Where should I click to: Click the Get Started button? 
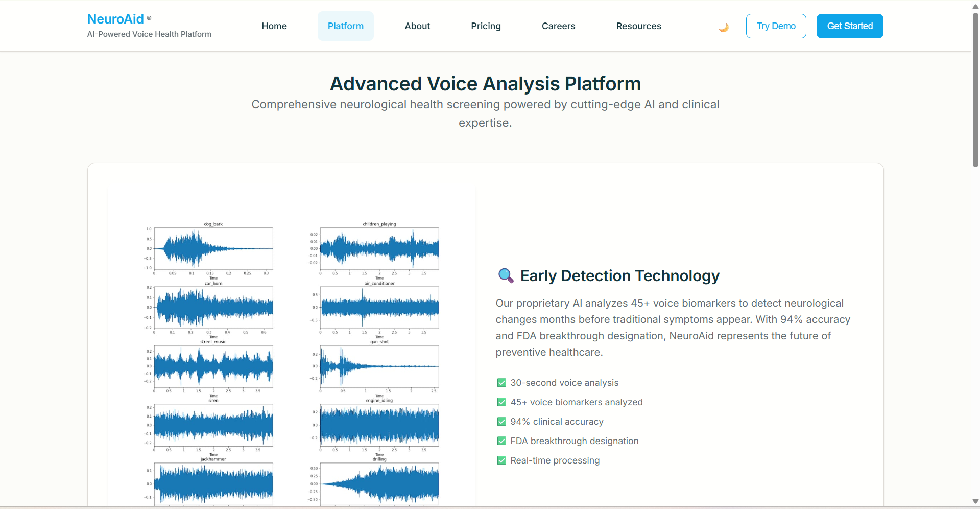pos(850,26)
